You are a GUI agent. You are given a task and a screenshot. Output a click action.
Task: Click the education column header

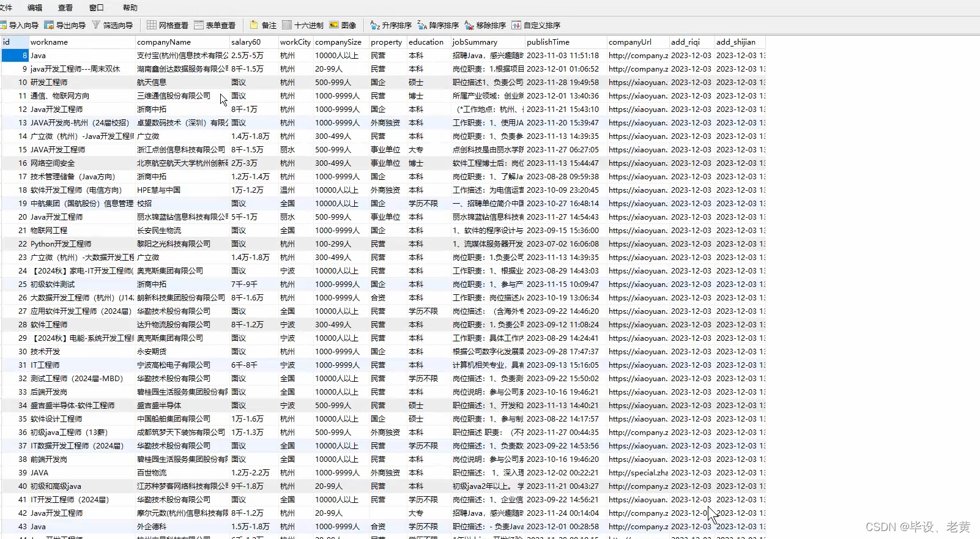429,42
